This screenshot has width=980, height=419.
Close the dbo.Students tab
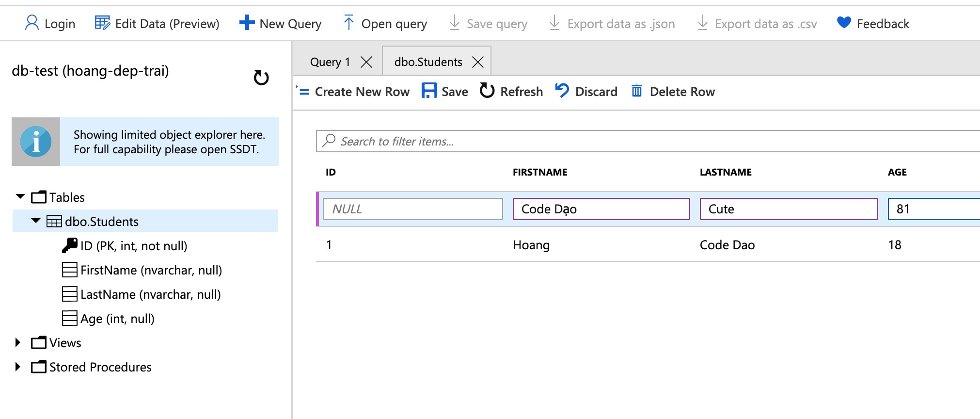coord(478,62)
